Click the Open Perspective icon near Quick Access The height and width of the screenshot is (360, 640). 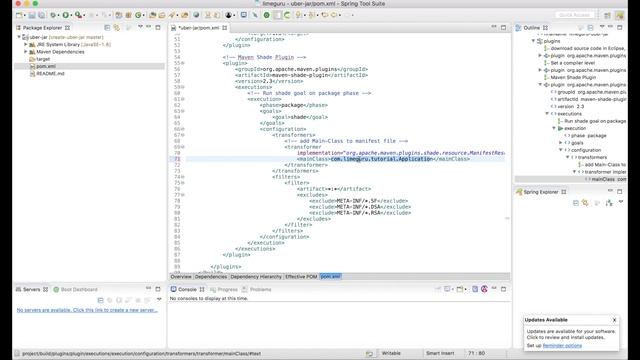click(x=607, y=15)
